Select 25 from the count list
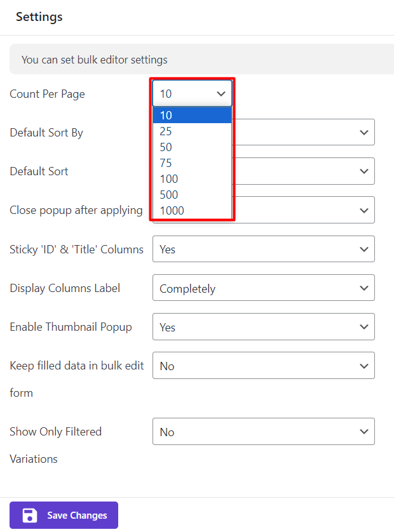The width and height of the screenshot is (394, 532). tap(192, 131)
